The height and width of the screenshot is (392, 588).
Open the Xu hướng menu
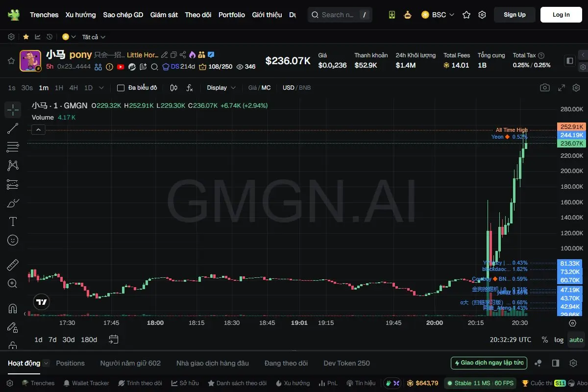tap(81, 15)
